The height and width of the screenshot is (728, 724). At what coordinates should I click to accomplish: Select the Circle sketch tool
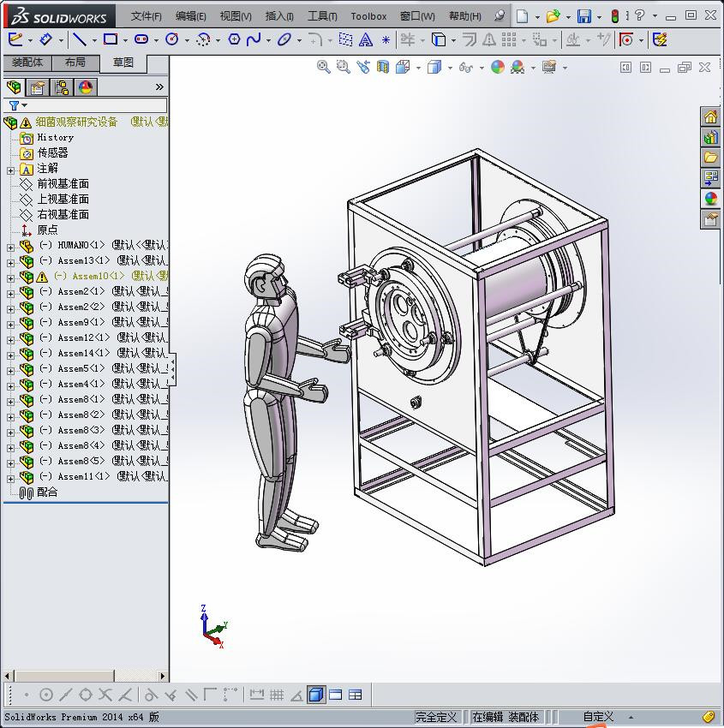(172, 39)
